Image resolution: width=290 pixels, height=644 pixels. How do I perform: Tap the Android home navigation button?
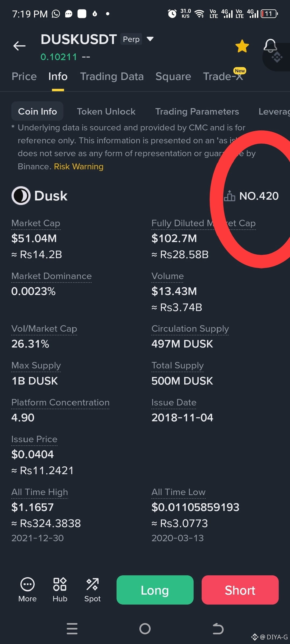coord(145,629)
